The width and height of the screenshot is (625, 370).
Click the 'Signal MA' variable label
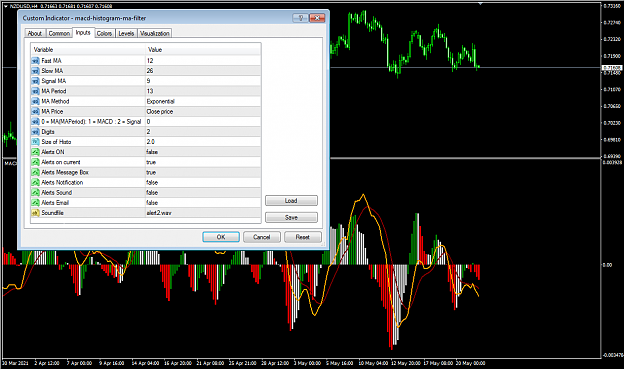coord(53,81)
